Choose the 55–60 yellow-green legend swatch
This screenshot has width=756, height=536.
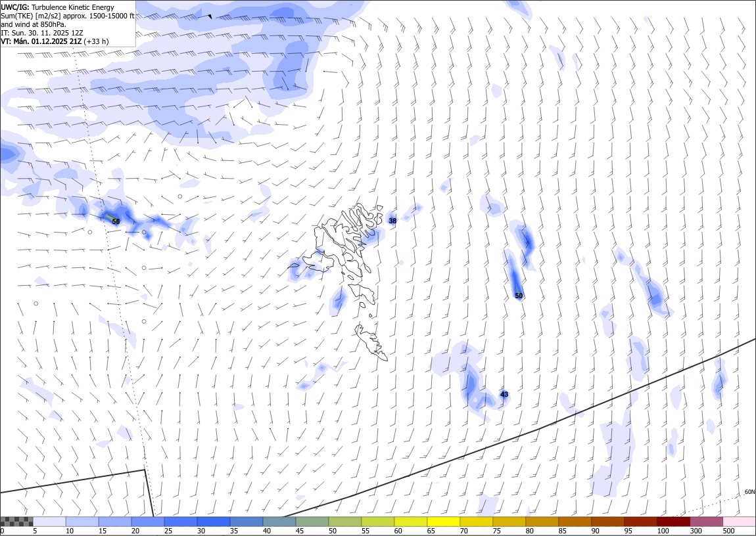pyautogui.click(x=378, y=522)
